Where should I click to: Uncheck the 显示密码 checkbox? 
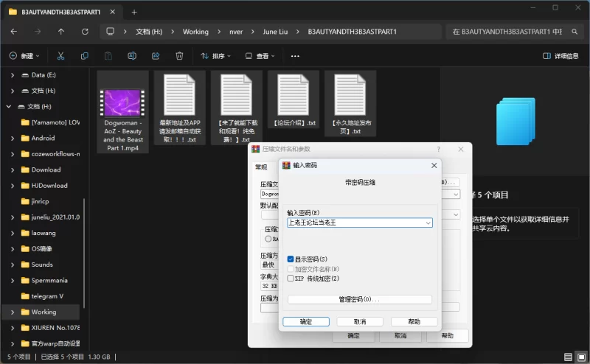click(x=291, y=259)
